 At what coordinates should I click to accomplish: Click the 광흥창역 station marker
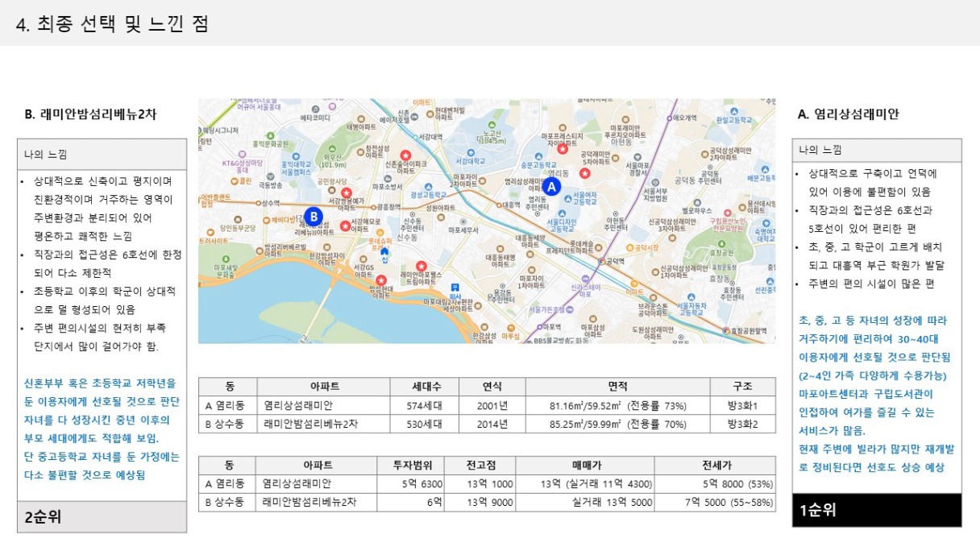coord(373,207)
